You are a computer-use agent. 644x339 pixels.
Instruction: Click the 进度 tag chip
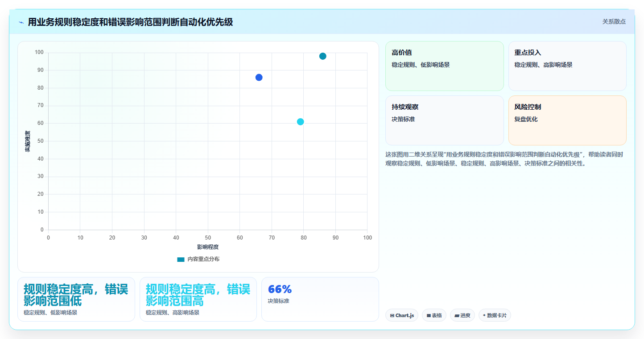tap(462, 315)
